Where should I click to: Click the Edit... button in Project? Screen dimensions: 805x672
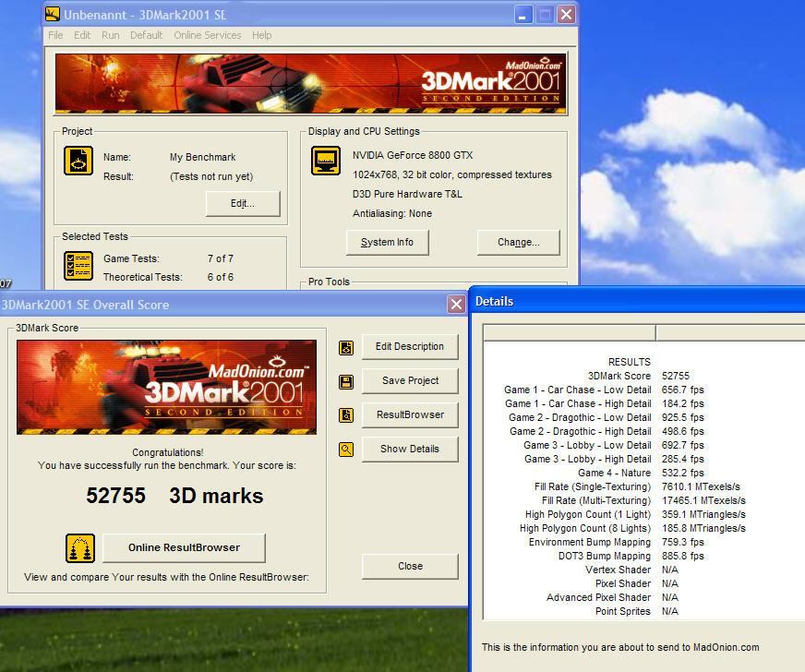(243, 203)
